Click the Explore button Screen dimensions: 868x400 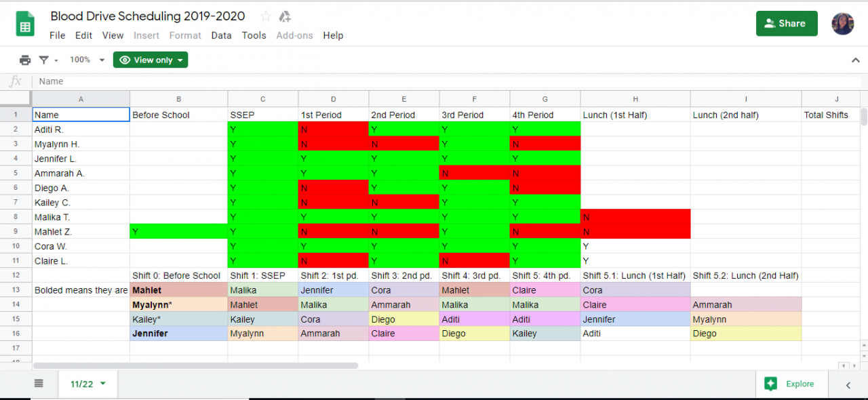[791, 384]
